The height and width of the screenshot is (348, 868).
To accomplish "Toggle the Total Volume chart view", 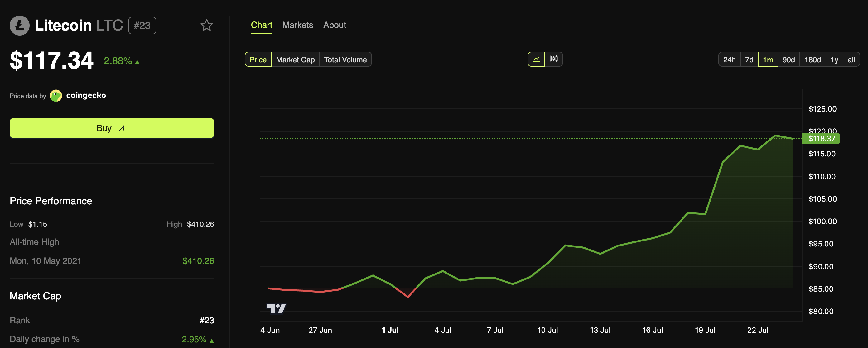I will coord(345,59).
